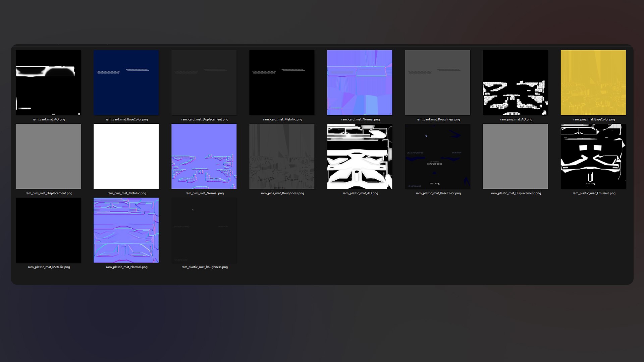Click the label ram_plastic_mat_Metallic.png
Screen dimensions: 644x362
(x=49, y=267)
